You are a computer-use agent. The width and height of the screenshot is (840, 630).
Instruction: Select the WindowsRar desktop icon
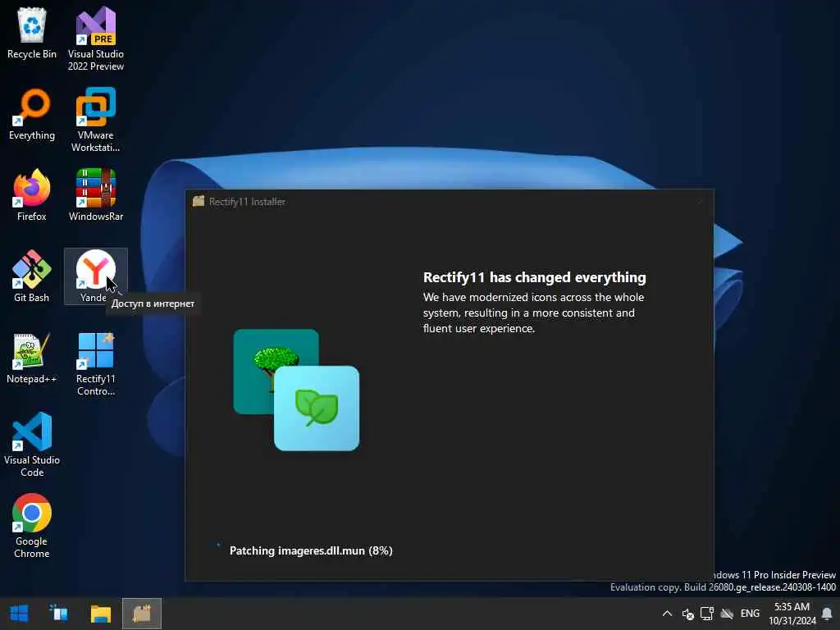[x=96, y=195]
